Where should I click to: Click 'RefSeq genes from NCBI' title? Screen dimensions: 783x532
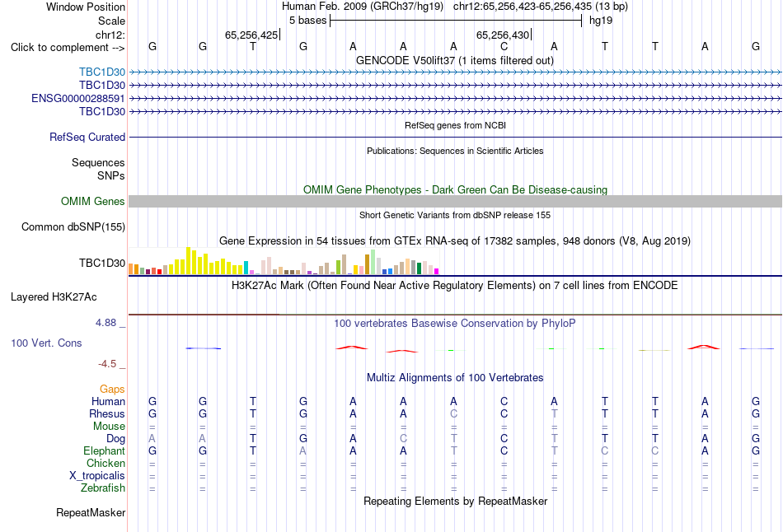455,125
